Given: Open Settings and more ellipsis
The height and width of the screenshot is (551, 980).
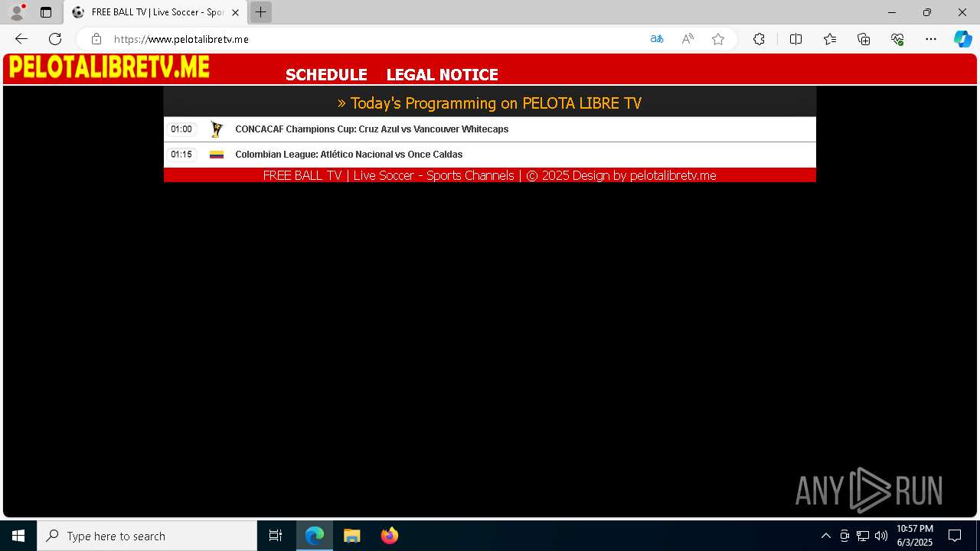Looking at the screenshot, I should [931, 39].
